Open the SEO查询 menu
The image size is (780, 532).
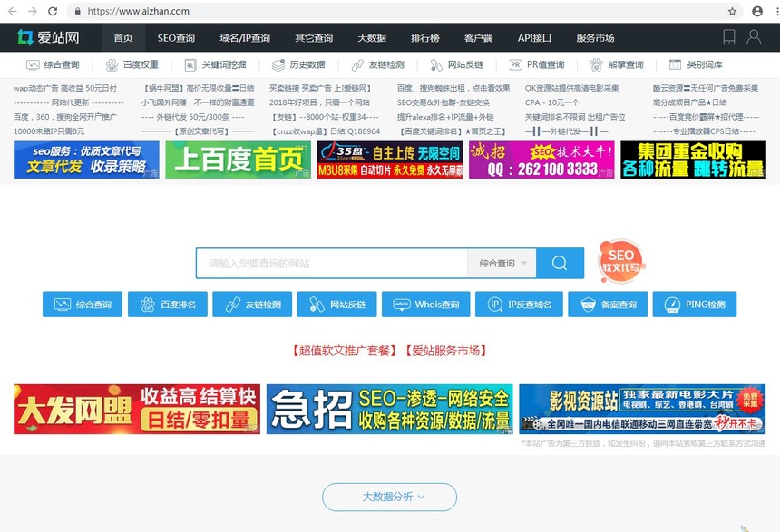[x=176, y=38]
